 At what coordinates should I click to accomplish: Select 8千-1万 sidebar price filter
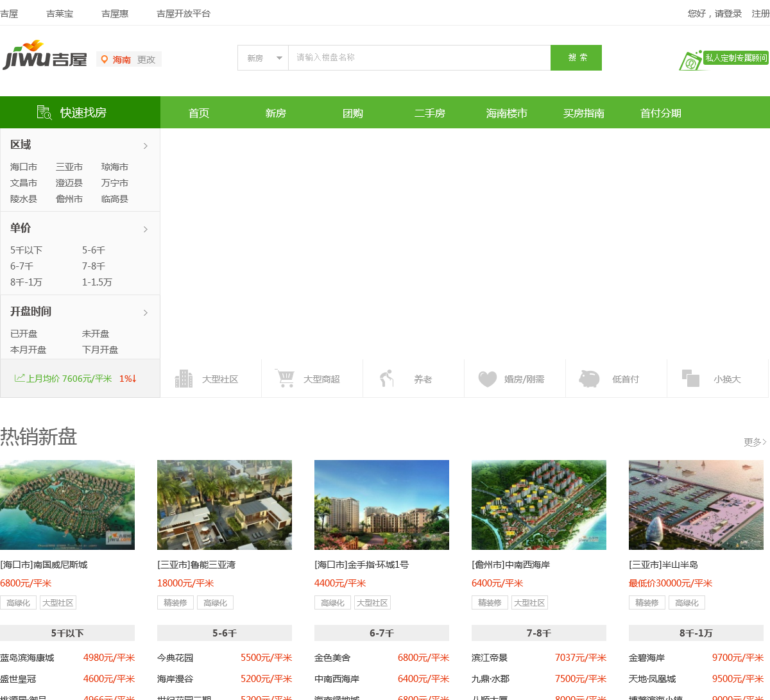pyautogui.click(x=26, y=282)
